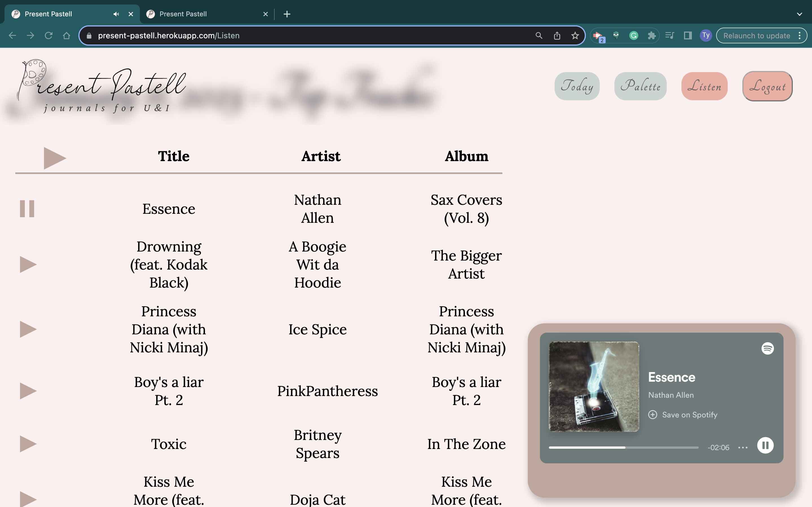The image size is (812, 507).
Task: Click the large play-all arrow in header
Action: (x=54, y=158)
